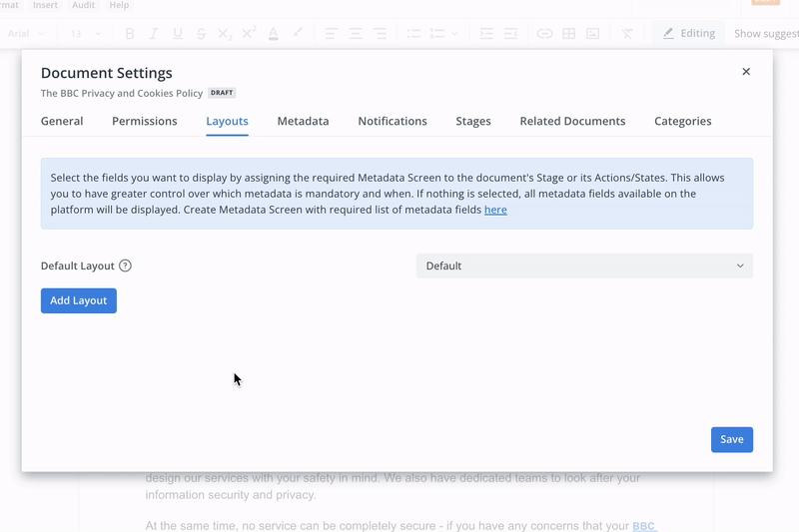The width and height of the screenshot is (799, 532).
Task: Select the Related Documents tab
Action: pyautogui.click(x=572, y=121)
